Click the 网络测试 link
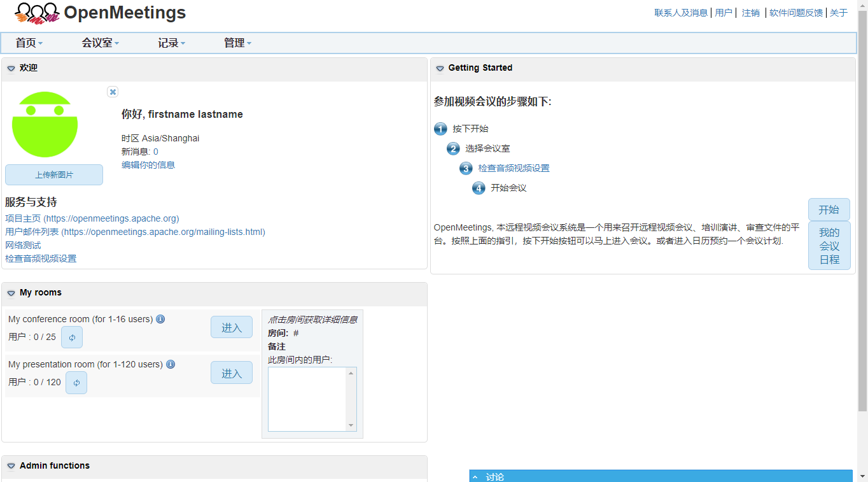The width and height of the screenshot is (868, 482). coord(23,245)
